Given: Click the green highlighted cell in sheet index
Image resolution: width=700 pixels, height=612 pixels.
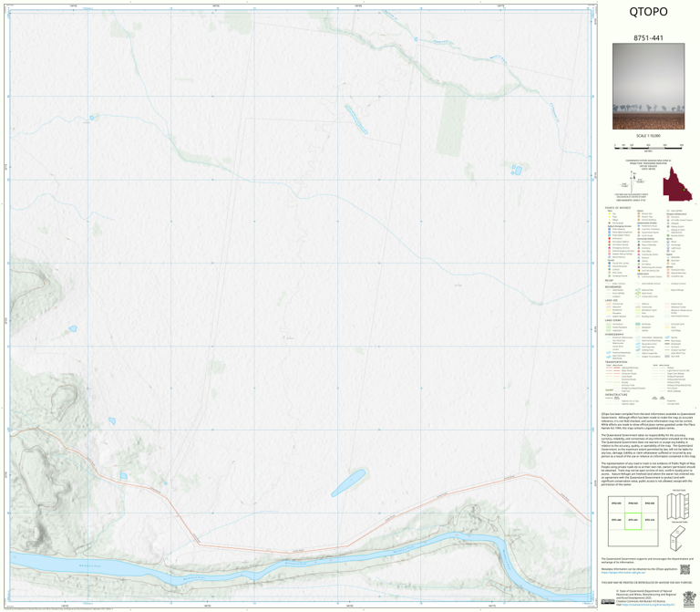Looking at the screenshot, I should (x=633, y=521).
